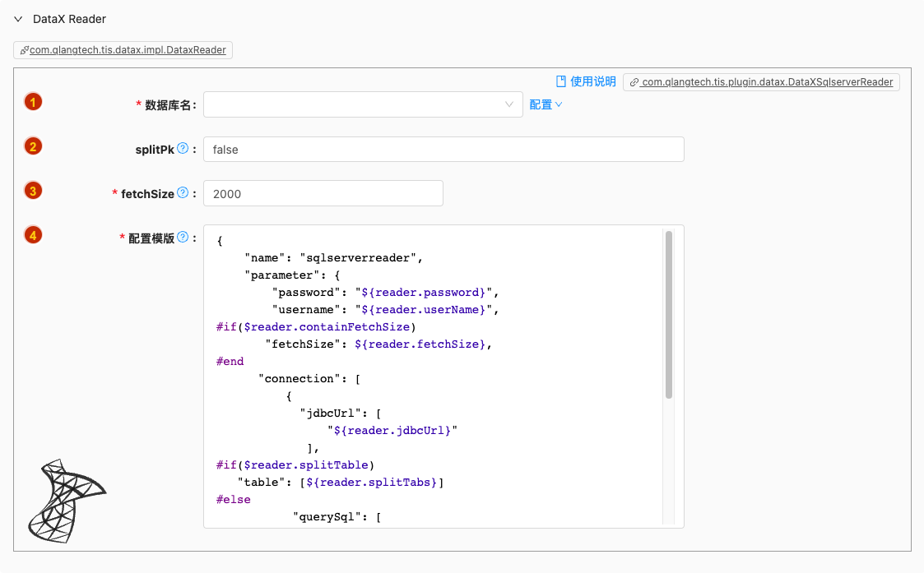Click the red number 3 badge

pyautogui.click(x=33, y=191)
